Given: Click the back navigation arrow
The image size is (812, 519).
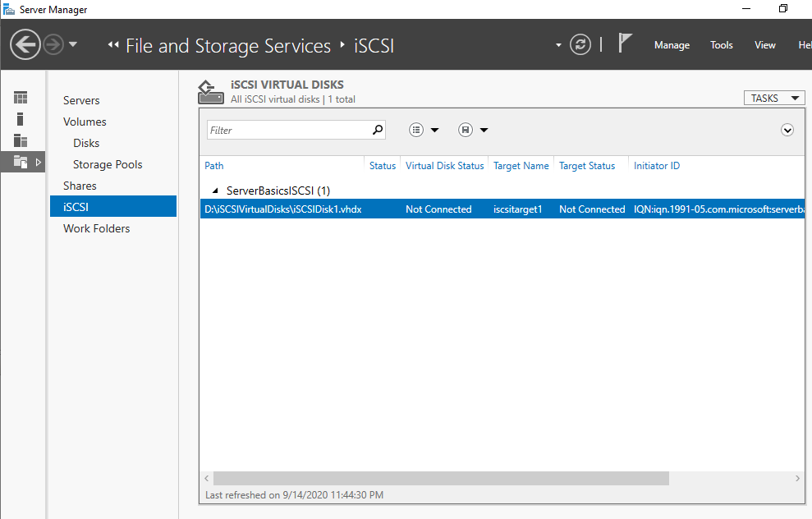Looking at the screenshot, I should [25, 44].
